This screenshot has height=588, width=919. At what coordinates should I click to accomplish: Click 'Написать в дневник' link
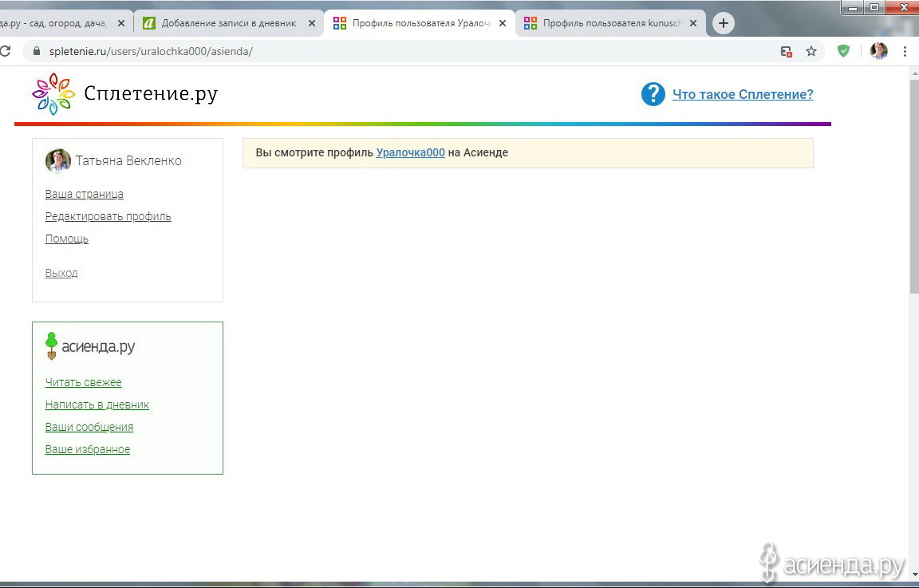click(x=97, y=404)
